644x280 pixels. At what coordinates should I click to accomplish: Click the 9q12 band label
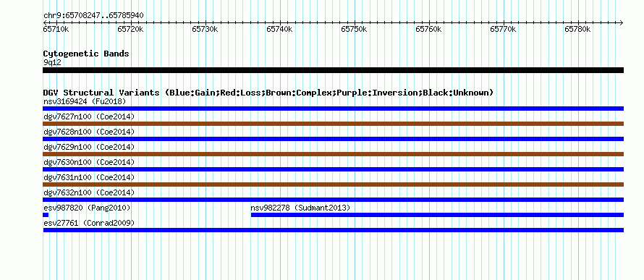[52, 63]
